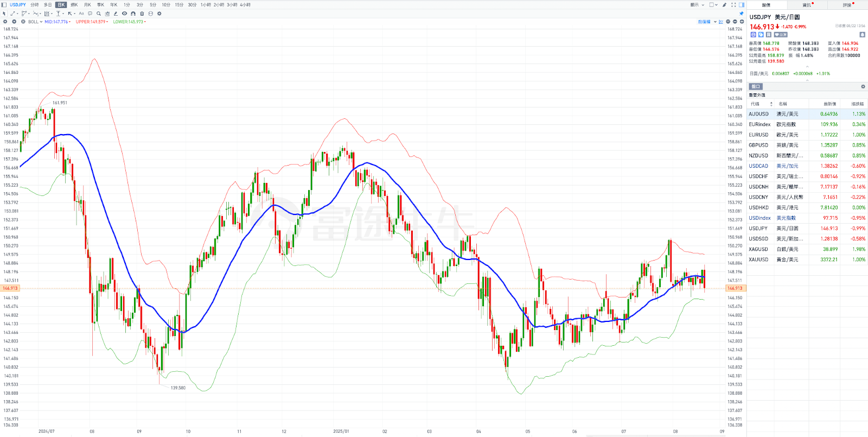Screen dimensions: 868x437
Task: Click the notes document icon under price
Action: point(769,35)
